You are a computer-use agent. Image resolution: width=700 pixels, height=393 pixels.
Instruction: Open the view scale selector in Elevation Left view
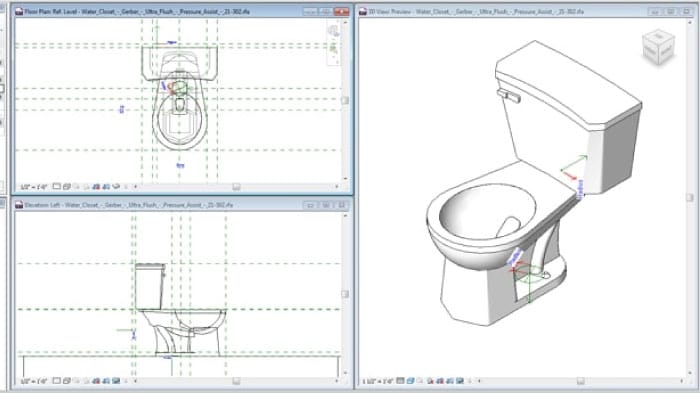[x=34, y=381]
